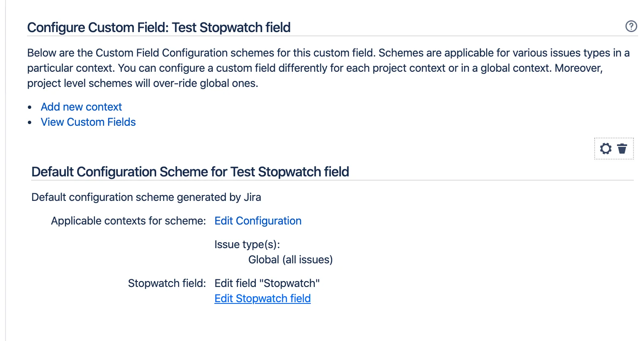This screenshot has height=341, width=644.
Task: Click the Edit field "Stopwatch" text
Action: [x=267, y=283]
